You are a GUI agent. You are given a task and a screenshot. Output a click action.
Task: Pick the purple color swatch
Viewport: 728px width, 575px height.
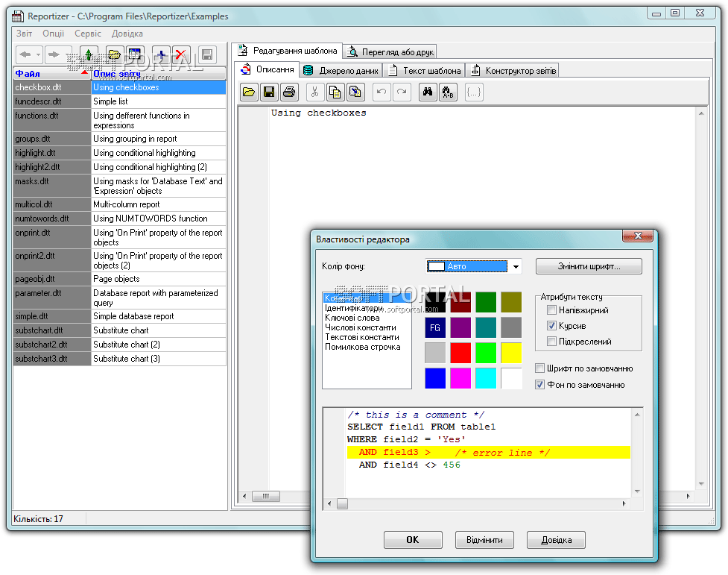(460, 327)
